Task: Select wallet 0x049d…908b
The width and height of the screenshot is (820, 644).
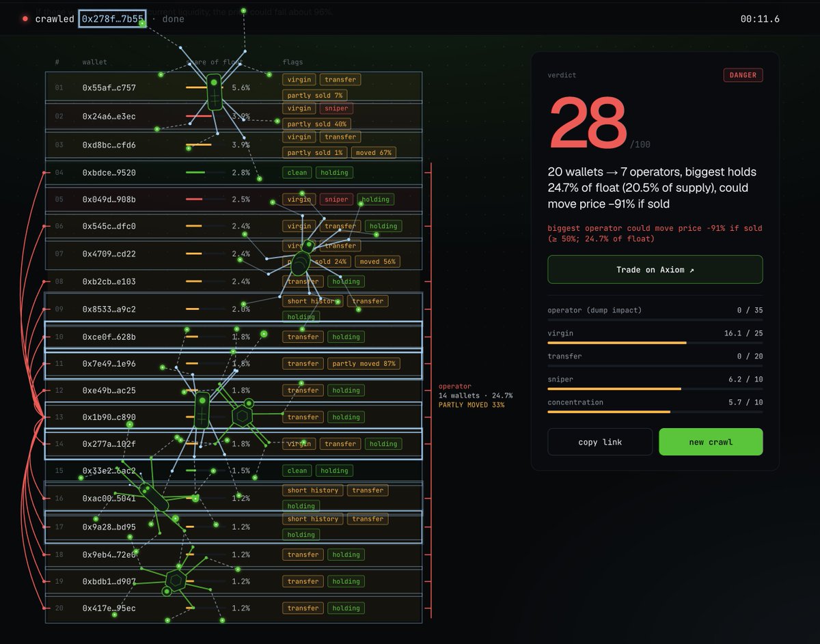Action: [x=109, y=199]
